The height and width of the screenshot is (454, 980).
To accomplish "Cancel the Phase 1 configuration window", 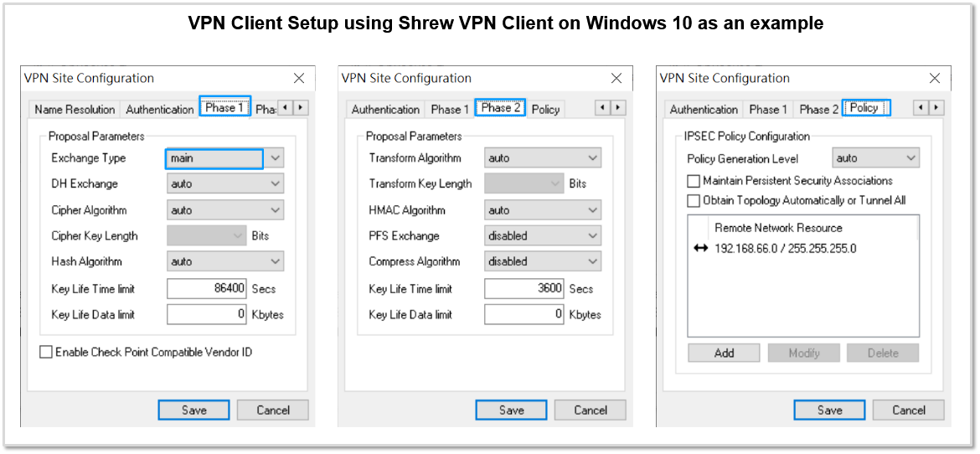I will (x=273, y=410).
